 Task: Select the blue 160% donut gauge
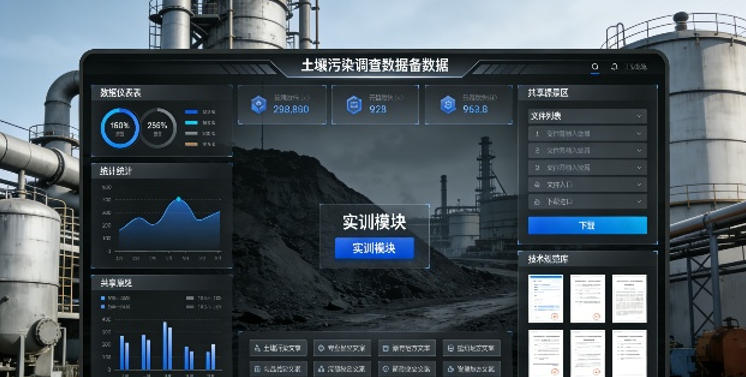tap(120, 128)
